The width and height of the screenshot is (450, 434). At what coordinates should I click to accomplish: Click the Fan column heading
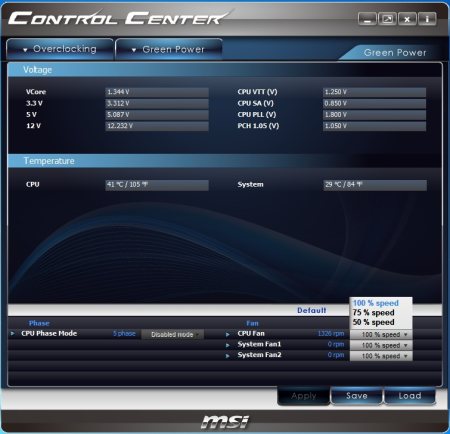(x=252, y=323)
